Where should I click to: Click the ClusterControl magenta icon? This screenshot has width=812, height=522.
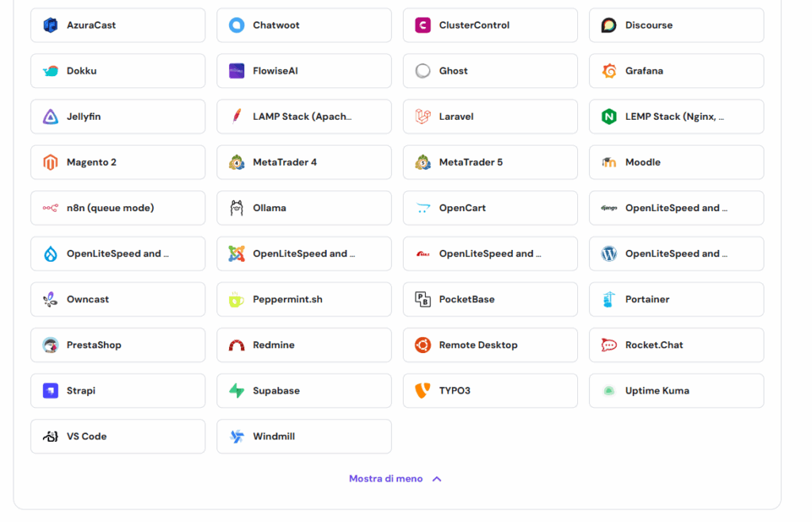point(423,25)
